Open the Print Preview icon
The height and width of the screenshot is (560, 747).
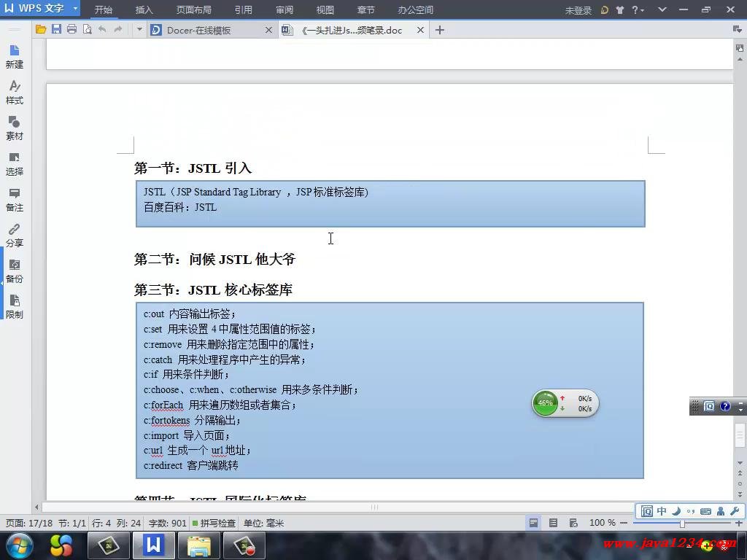87,30
